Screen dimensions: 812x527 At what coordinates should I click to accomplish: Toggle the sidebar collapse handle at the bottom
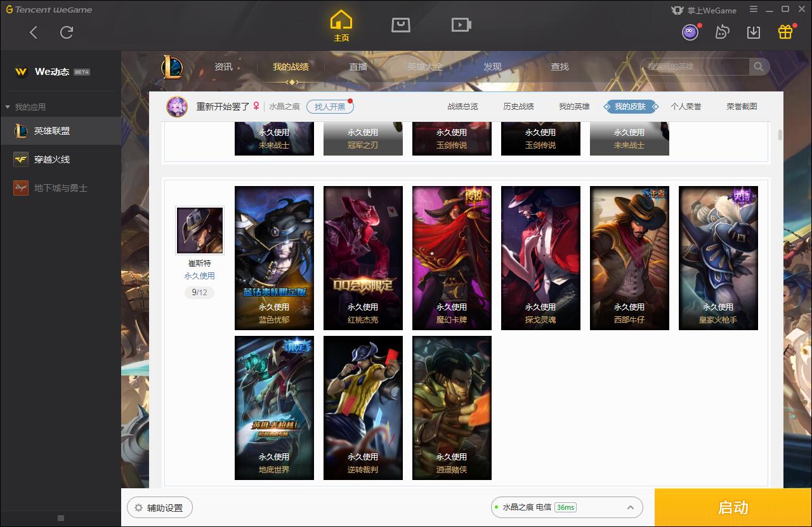tap(61, 518)
